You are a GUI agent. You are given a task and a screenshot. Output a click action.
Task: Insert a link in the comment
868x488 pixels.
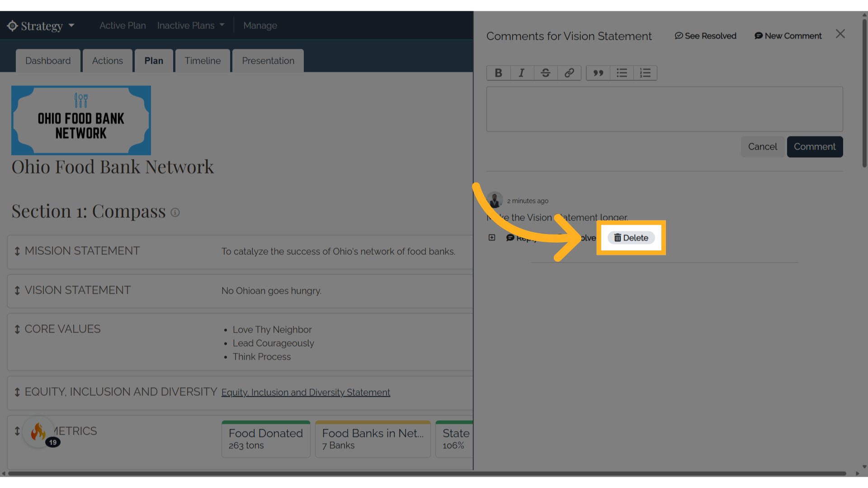(569, 73)
